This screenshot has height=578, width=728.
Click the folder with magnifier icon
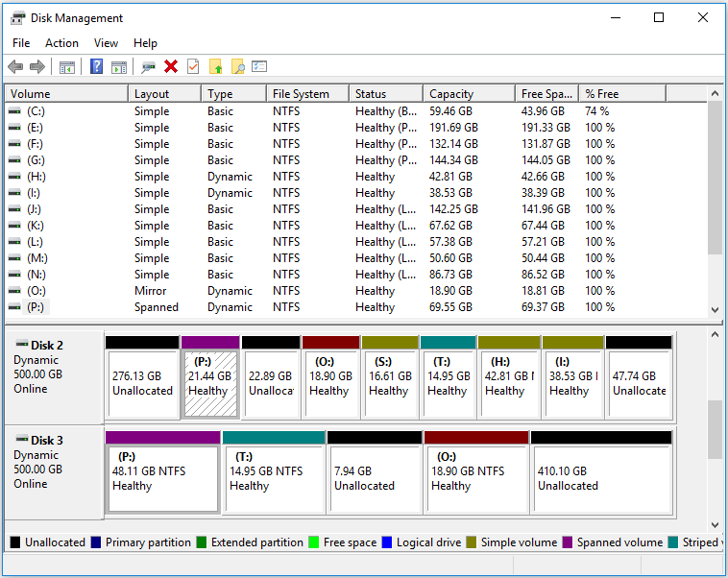coord(238,67)
